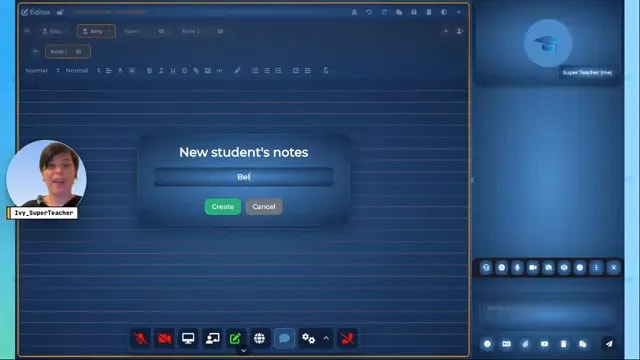Click the Cancel button in dialog
The image size is (640, 360).
click(264, 207)
